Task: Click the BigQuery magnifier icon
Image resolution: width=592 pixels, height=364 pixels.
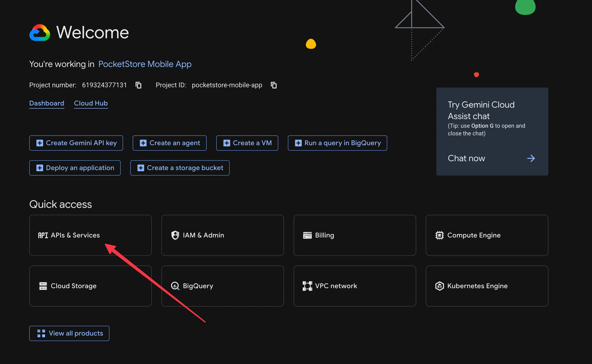Action: 175,286
